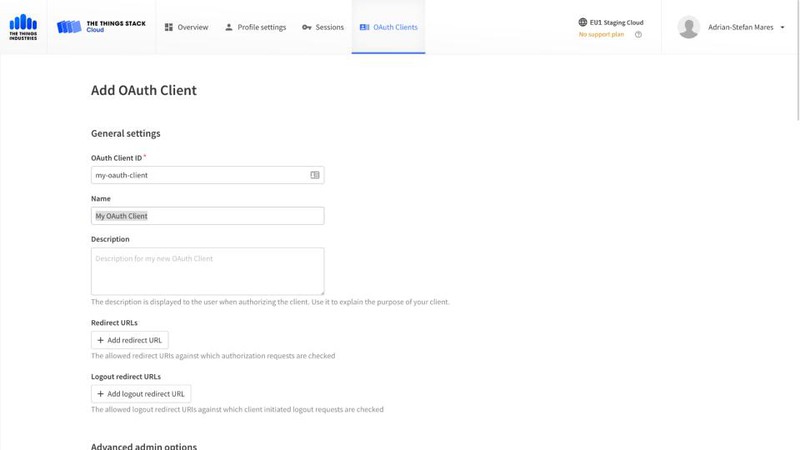This screenshot has height=450, width=800.
Task: Click the Overview grid icon
Action: [x=169, y=28]
